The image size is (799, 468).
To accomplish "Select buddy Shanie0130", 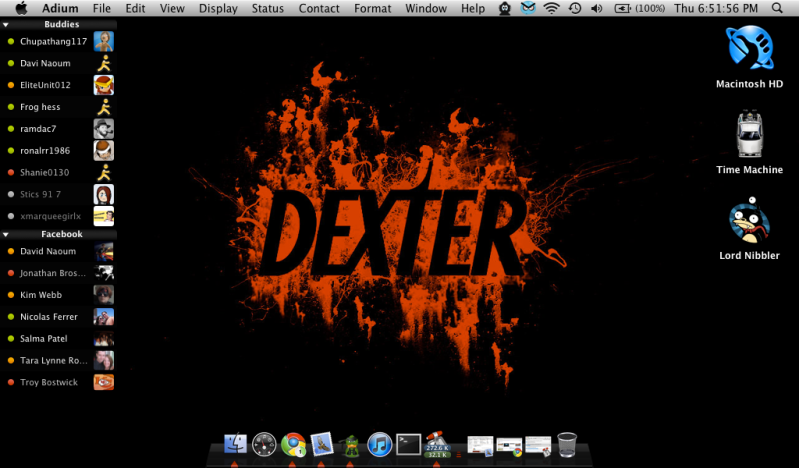I will click(58, 172).
